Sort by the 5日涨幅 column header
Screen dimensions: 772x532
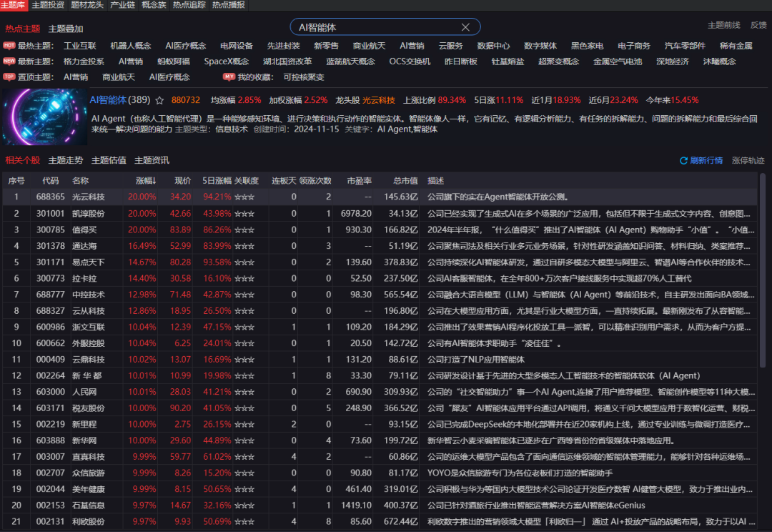(217, 181)
